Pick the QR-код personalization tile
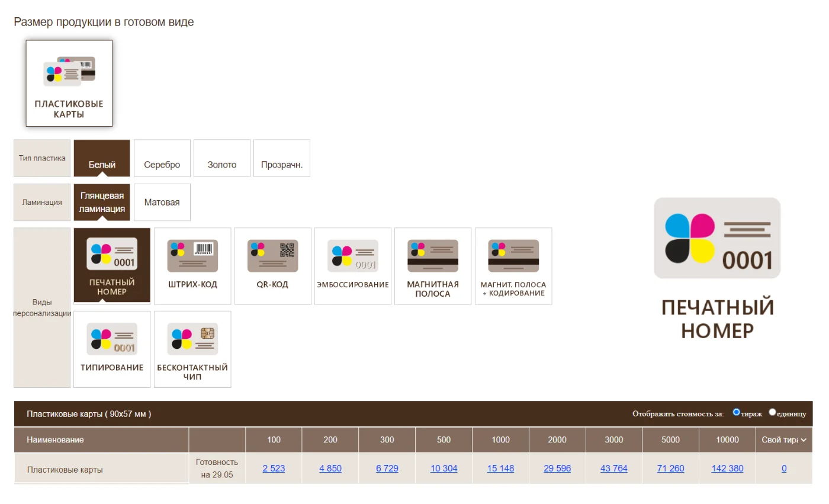 tap(272, 266)
